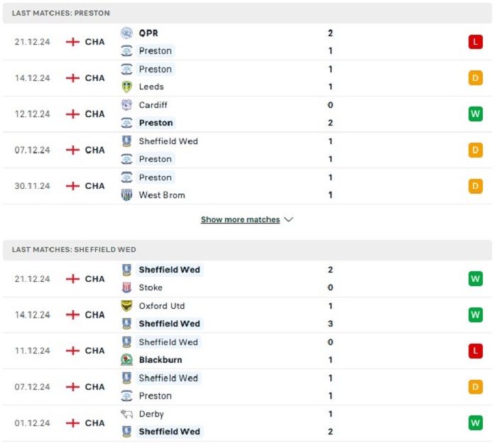Expand list via chevron beside Show more matches
The width and height of the screenshot is (497, 448).
point(288,219)
